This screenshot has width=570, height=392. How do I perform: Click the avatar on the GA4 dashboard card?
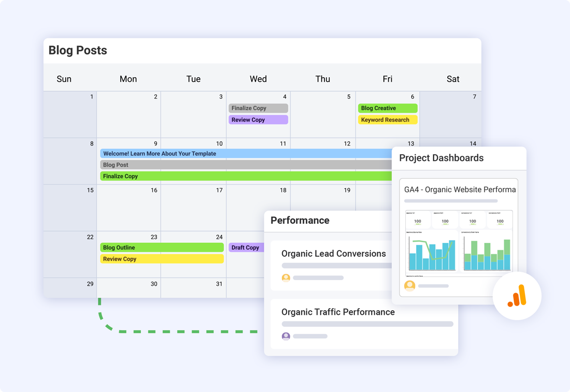(x=409, y=285)
